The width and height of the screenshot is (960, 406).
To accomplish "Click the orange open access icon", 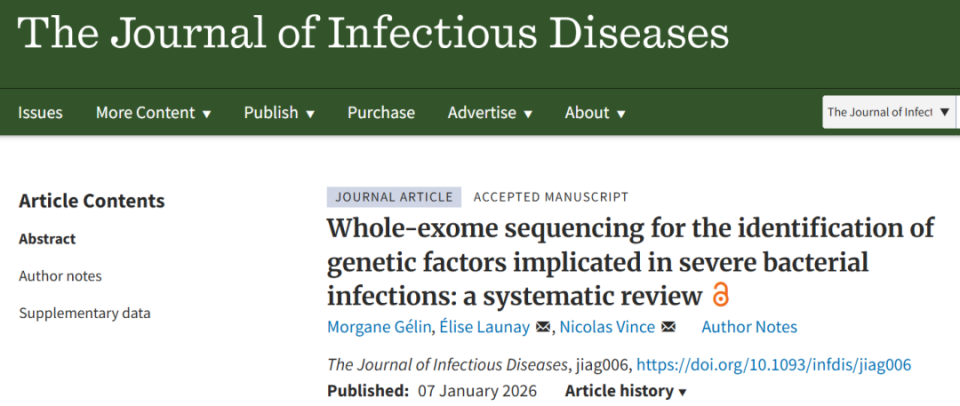I will tap(720, 295).
